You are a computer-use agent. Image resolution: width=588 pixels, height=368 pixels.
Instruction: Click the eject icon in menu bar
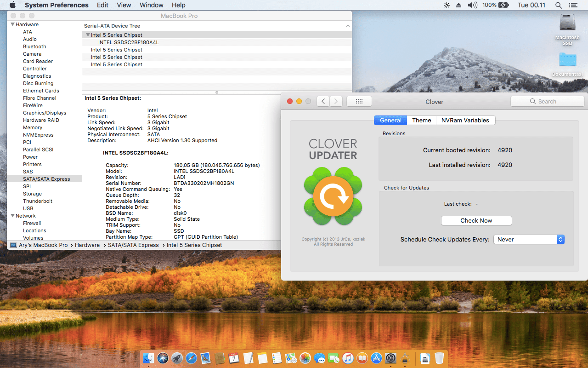coord(458,5)
